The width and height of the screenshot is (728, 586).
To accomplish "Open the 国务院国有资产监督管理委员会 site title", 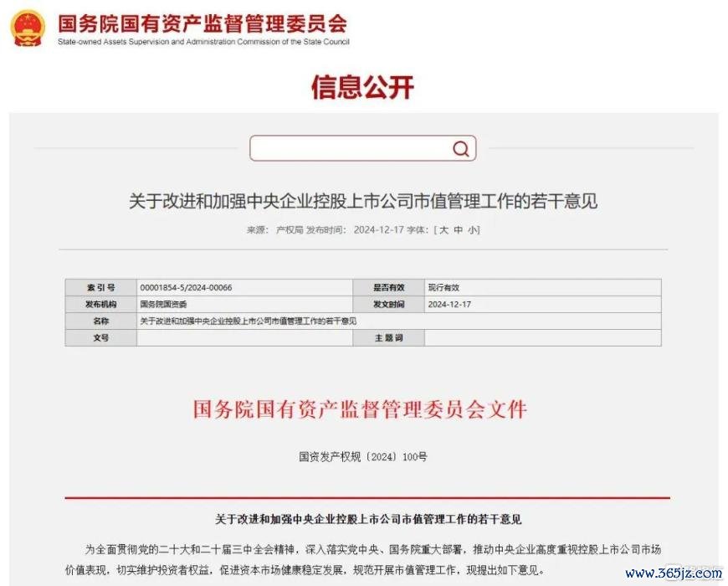I will [x=203, y=23].
